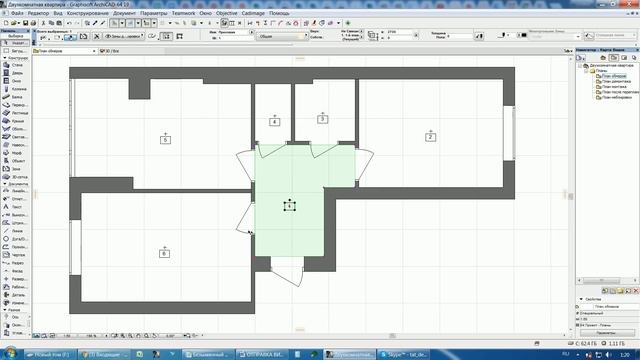Open the Teamwork menu

point(184,13)
